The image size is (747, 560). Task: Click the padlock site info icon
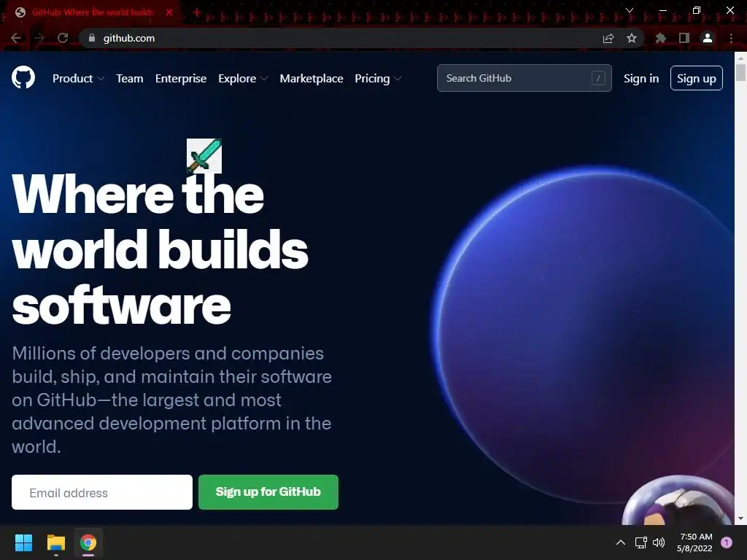coord(92,38)
